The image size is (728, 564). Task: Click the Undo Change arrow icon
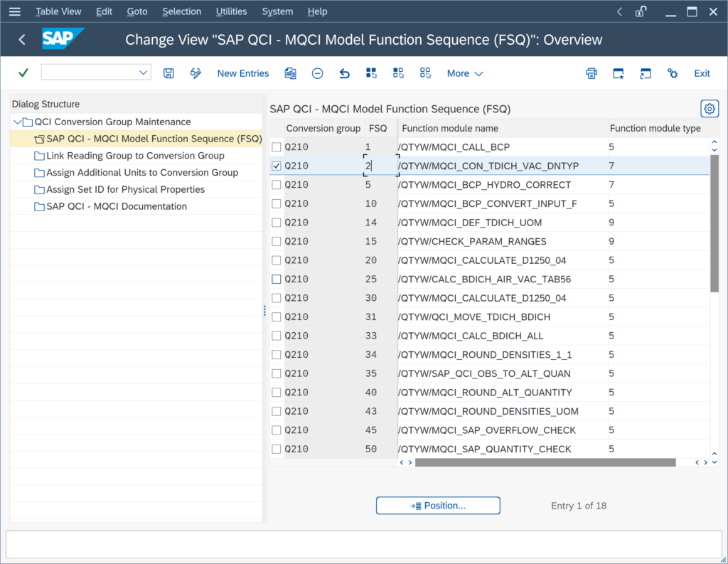pyautogui.click(x=345, y=73)
